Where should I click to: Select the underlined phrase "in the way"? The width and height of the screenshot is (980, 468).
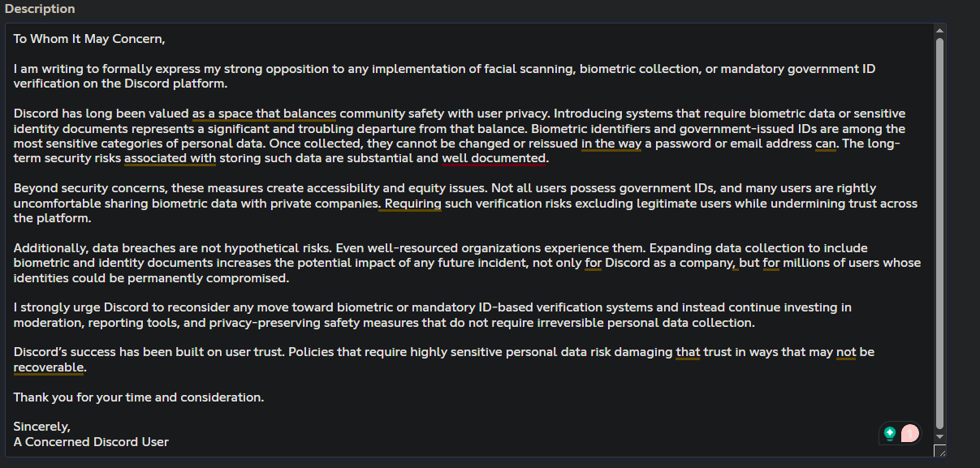click(611, 144)
